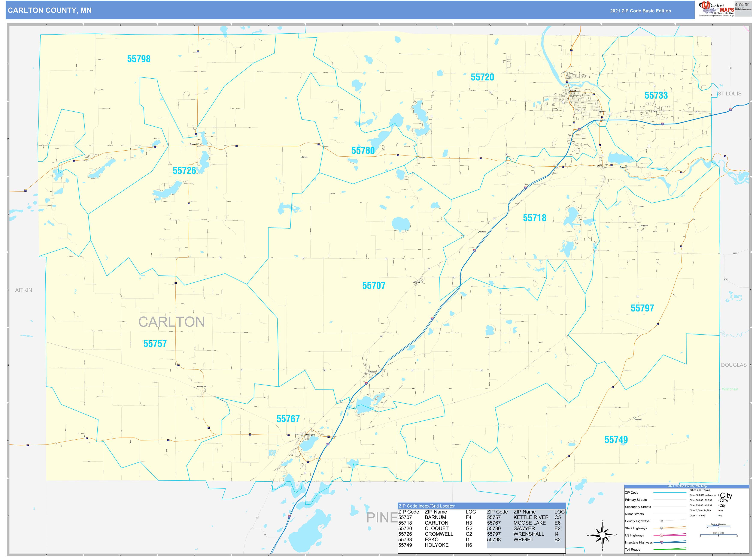Viewport: 756px width, 557px height.
Task: Click the DOUGLAS county label
Action: tap(734, 365)
